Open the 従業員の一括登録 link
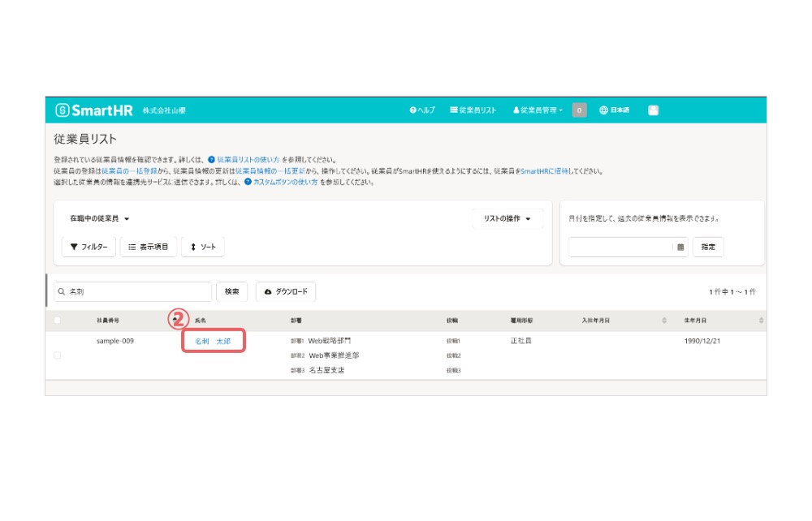 129,171
